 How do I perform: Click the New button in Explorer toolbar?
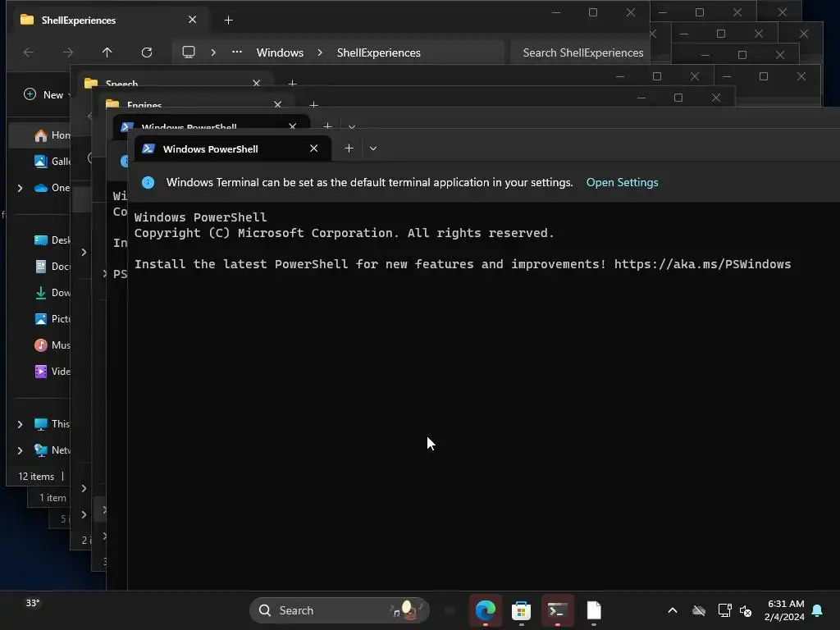point(45,95)
